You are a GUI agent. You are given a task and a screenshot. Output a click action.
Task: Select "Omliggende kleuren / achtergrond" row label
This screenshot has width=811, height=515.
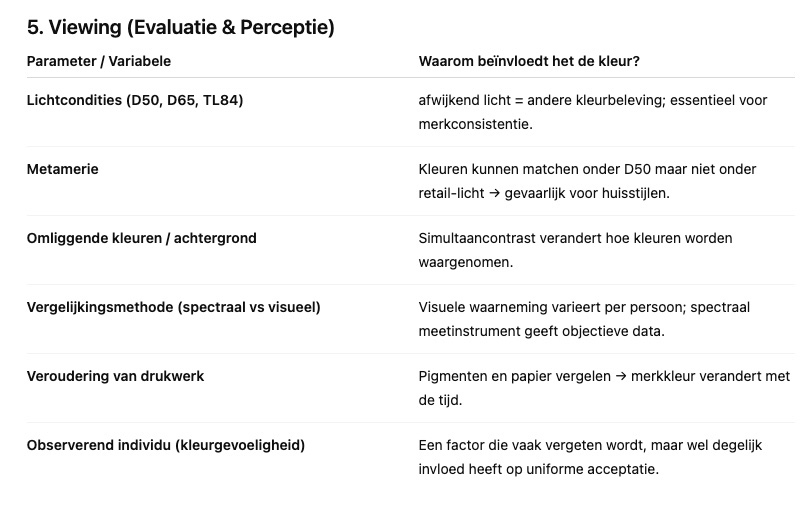[141, 238]
